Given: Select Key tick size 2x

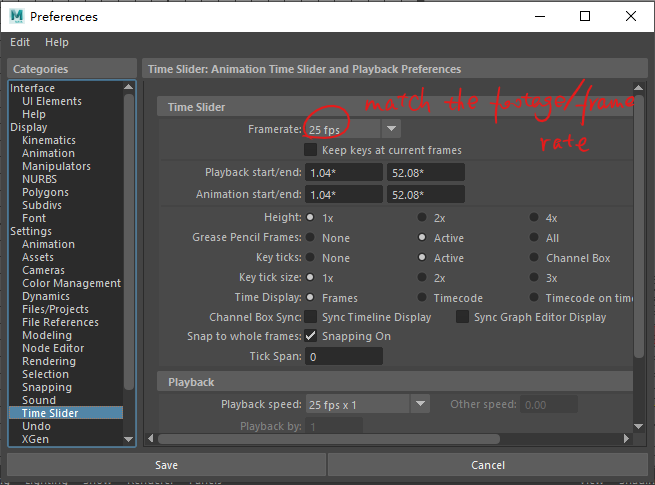Looking at the screenshot, I should (422, 277).
